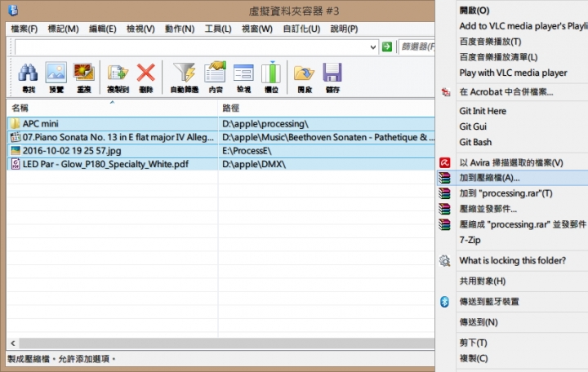This screenshot has height=372, width=588.
Task: Choose Git Gui in the context menu
Action: tap(473, 126)
